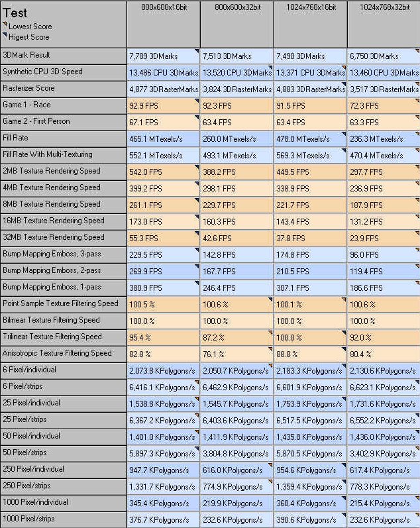Click the 4,883 3DRasterMarks cell

pyautogui.click(x=310, y=89)
